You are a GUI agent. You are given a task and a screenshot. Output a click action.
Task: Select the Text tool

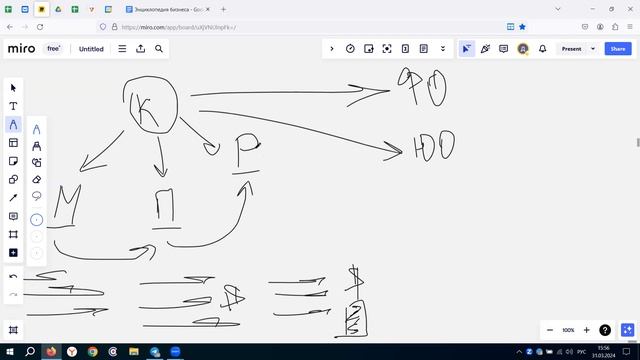(x=13, y=106)
